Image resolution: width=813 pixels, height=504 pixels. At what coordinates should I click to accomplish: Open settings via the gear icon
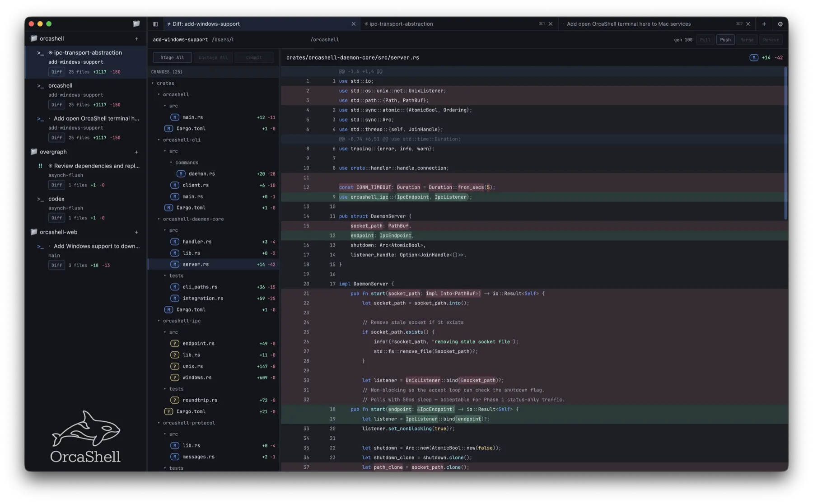[x=780, y=24]
